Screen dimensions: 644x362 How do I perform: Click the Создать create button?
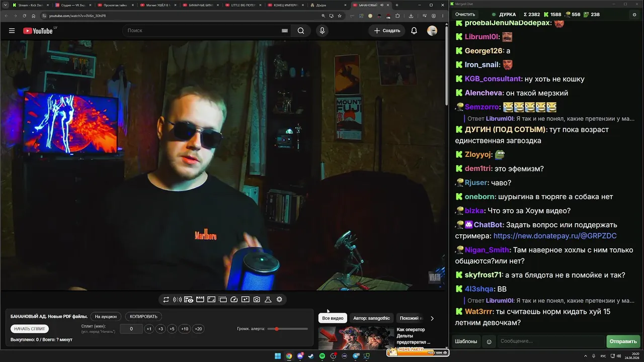point(387,31)
